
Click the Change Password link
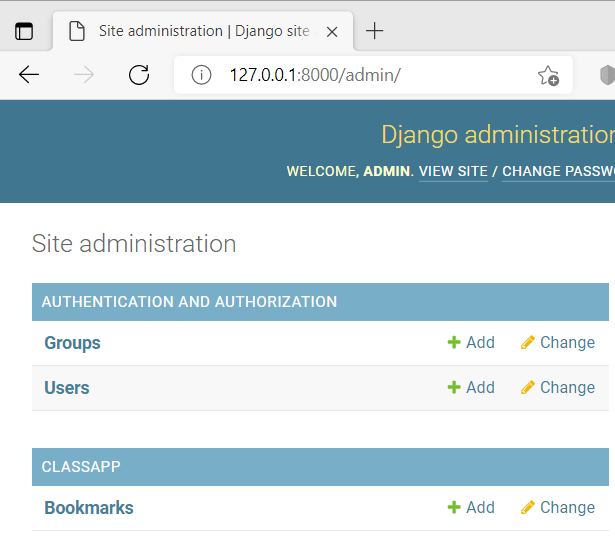pos(558,171)
